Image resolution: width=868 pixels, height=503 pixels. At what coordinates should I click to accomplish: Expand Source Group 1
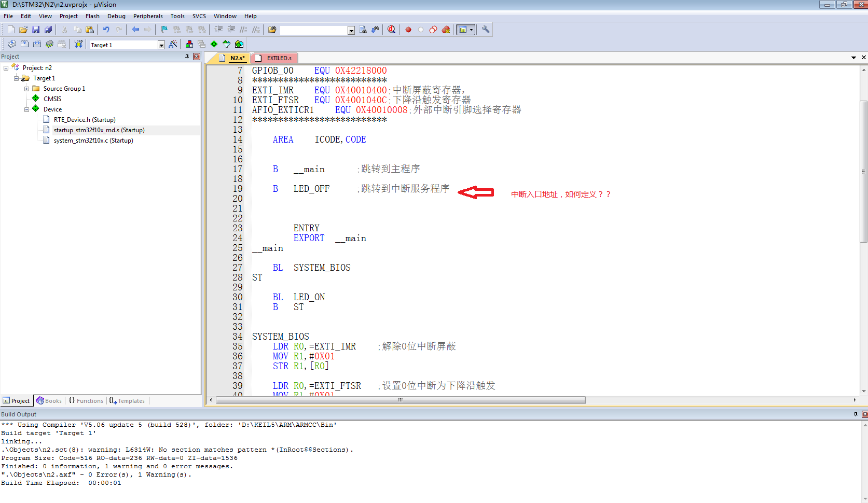click(26, 89)
